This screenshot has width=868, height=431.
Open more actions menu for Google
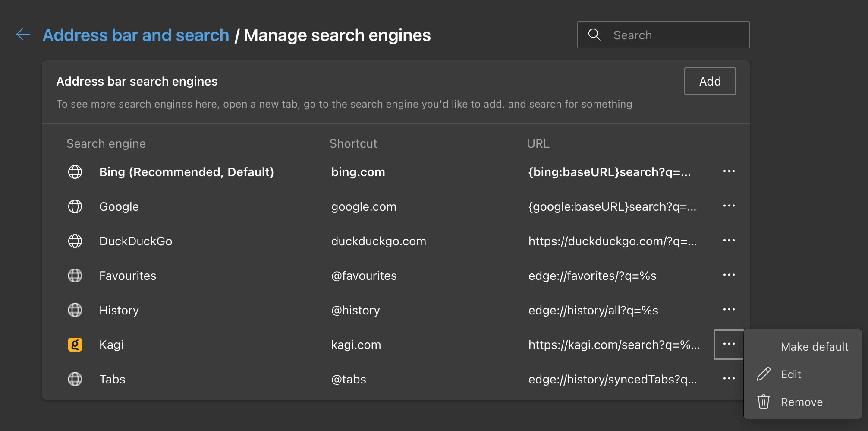click(729, 206)
